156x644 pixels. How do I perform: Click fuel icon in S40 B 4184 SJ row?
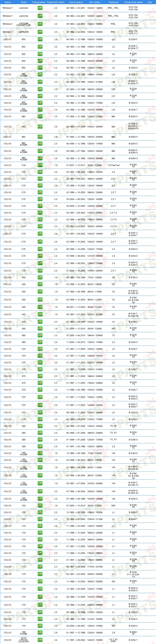(40, 307)
